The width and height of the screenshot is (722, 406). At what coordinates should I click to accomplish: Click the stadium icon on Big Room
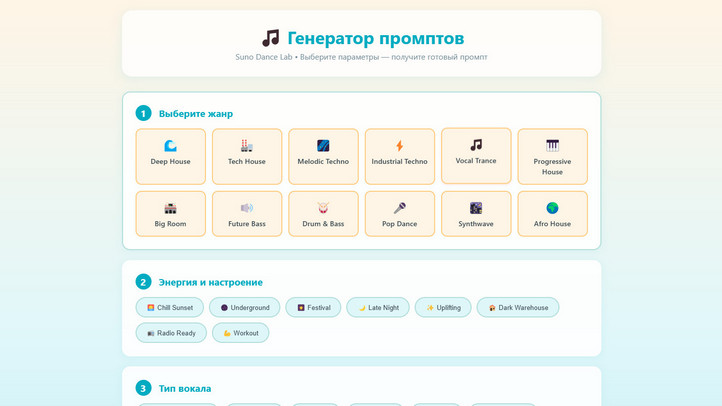click(170, 208)
